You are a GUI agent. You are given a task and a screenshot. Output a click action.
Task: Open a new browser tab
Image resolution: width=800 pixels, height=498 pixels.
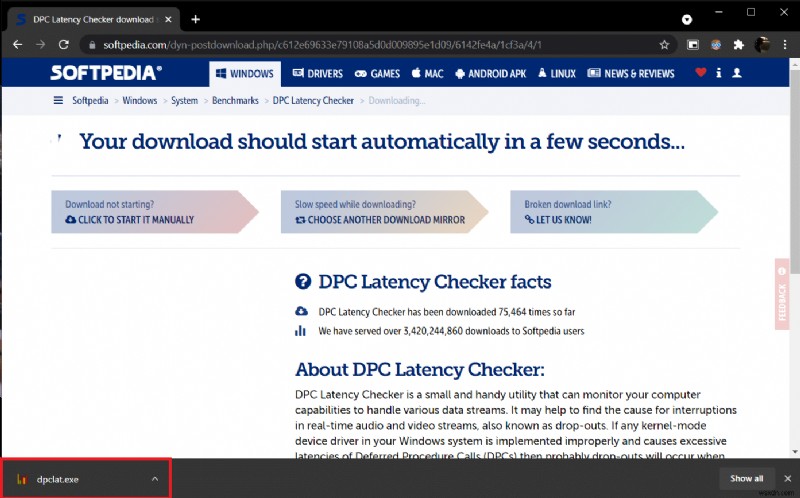195,19
